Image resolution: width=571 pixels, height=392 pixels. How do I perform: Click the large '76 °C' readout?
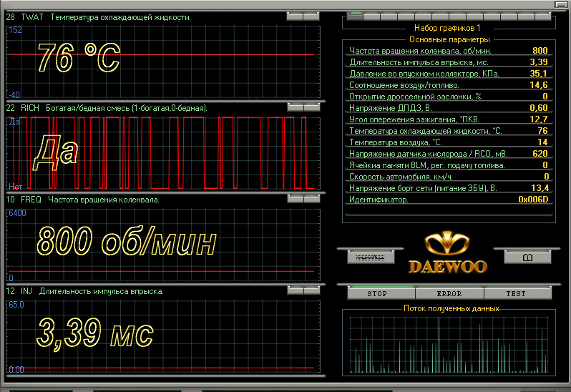click(x=79, y=57)
